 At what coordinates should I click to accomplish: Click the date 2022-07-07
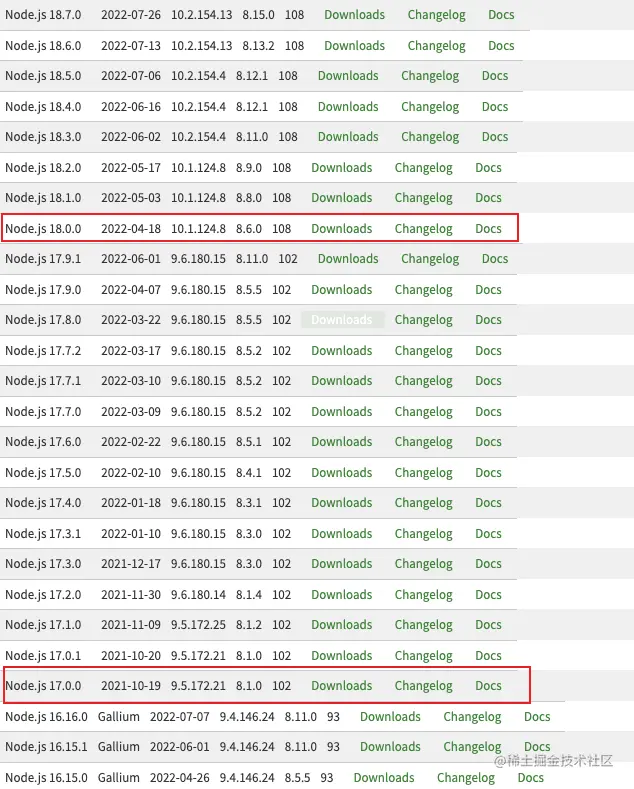pos(179,717)
